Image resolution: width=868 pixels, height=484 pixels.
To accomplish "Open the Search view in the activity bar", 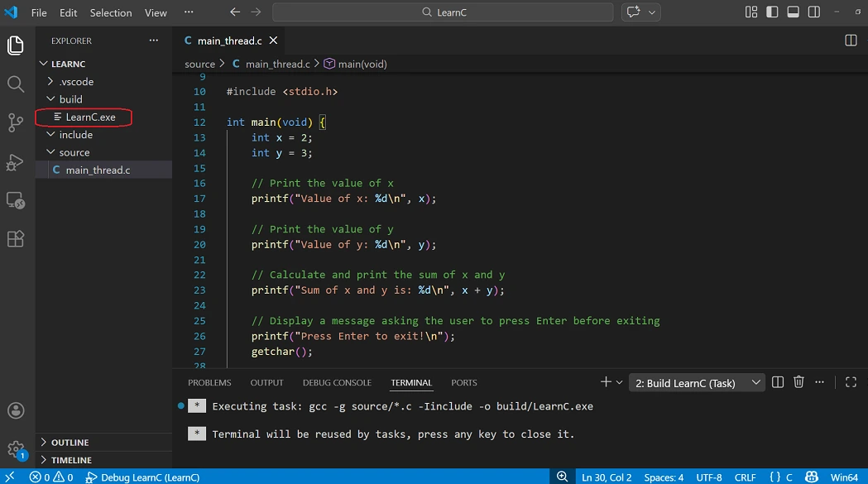I will tap(15, 84).
